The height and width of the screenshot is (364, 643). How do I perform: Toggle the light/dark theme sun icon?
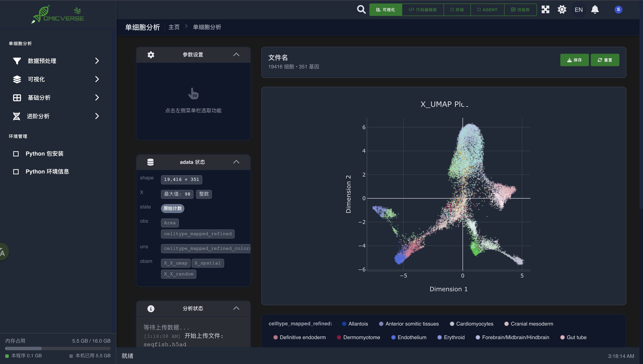pyautogui.click(x=562, y=9)
